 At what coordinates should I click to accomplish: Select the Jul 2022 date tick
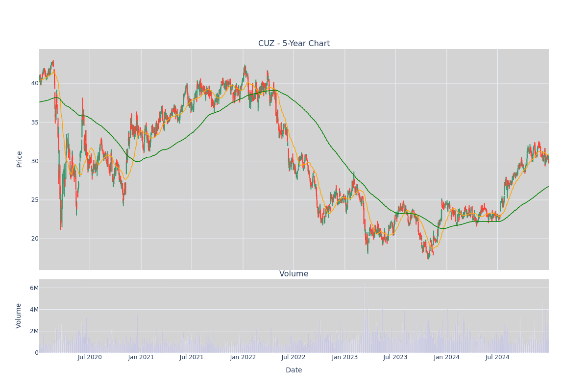click(x=294, y=357)
